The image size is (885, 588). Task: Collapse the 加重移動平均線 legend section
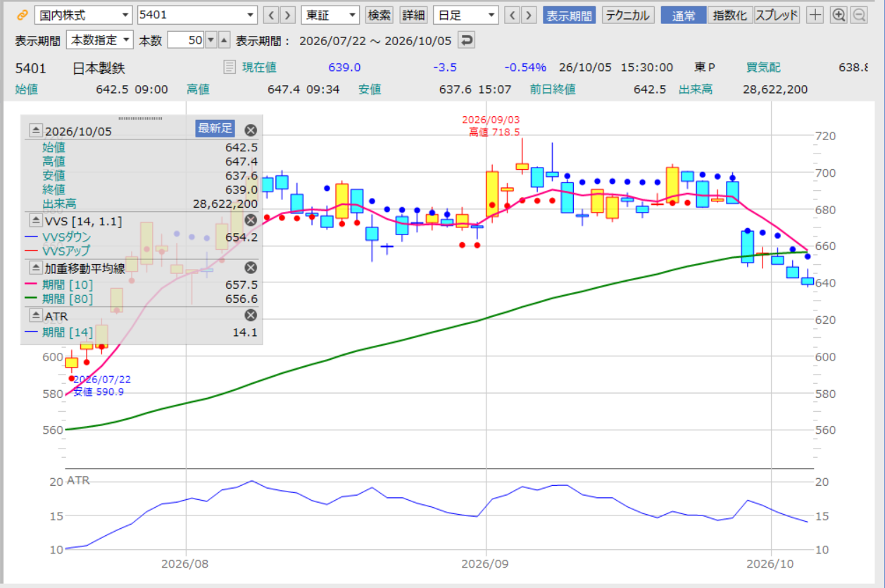(x=35, y=268)
